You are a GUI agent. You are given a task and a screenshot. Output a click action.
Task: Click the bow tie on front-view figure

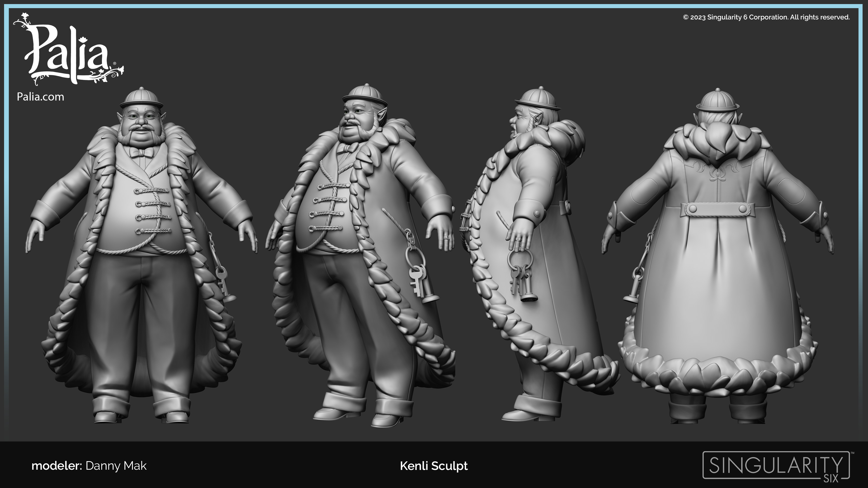(142, 152)
